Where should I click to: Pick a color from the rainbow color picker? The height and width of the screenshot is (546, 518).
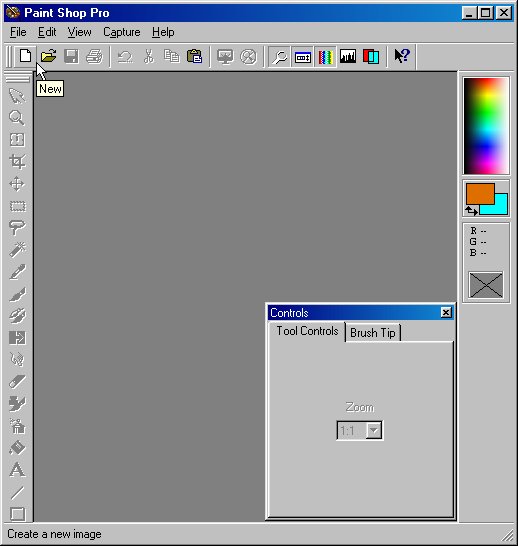[486, 126]
